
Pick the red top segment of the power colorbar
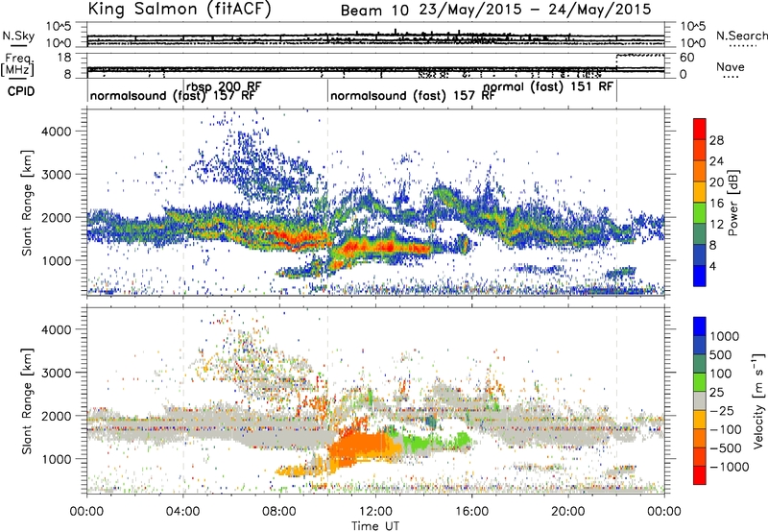700,129
